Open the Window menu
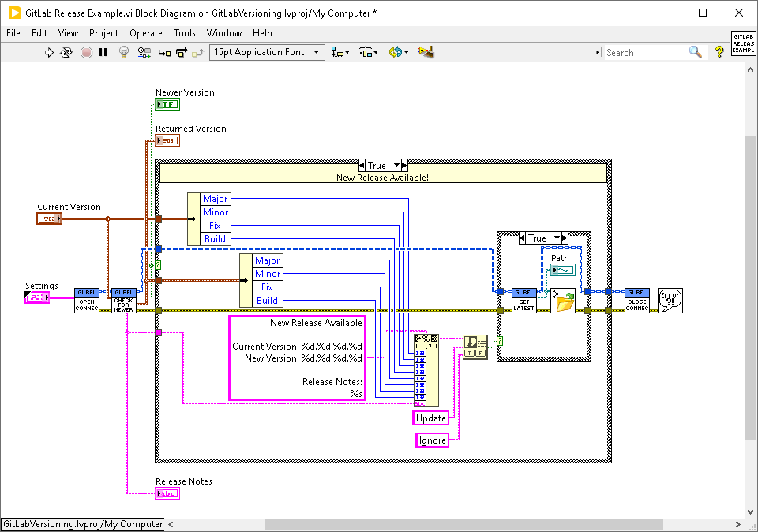 coord(224,33)
